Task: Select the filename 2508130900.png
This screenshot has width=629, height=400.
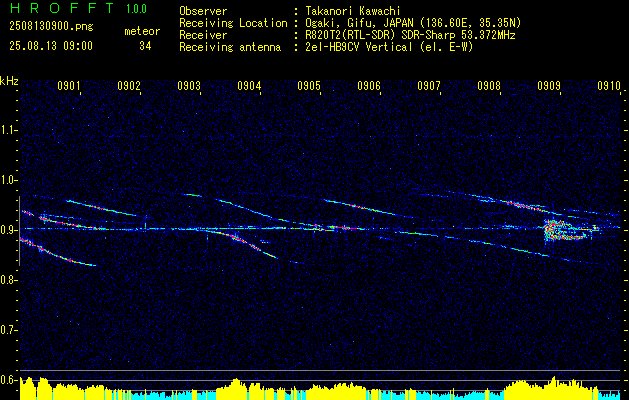Action: coord(51,27)
